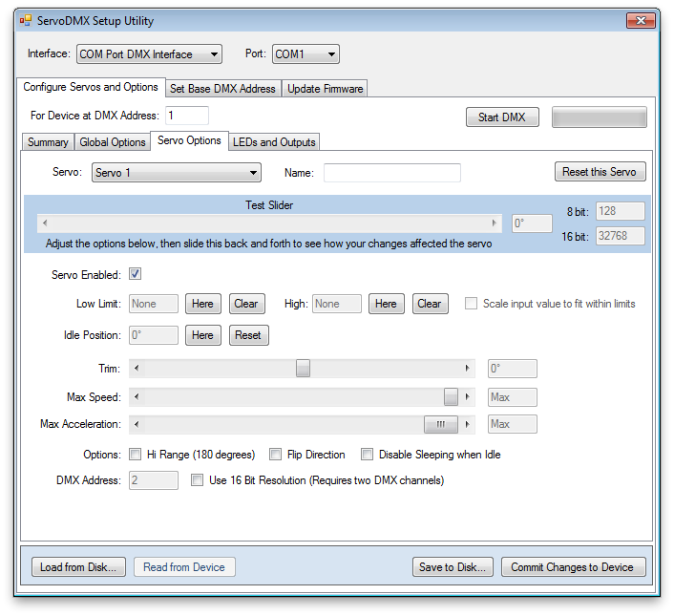This screenshot has height=616, width=674.
Task: Click Commit Changes to Device
Action: [572, 567]
